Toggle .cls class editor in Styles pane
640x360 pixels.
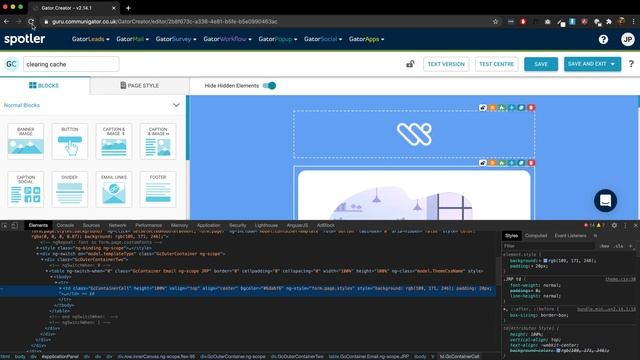pos(619,246)
